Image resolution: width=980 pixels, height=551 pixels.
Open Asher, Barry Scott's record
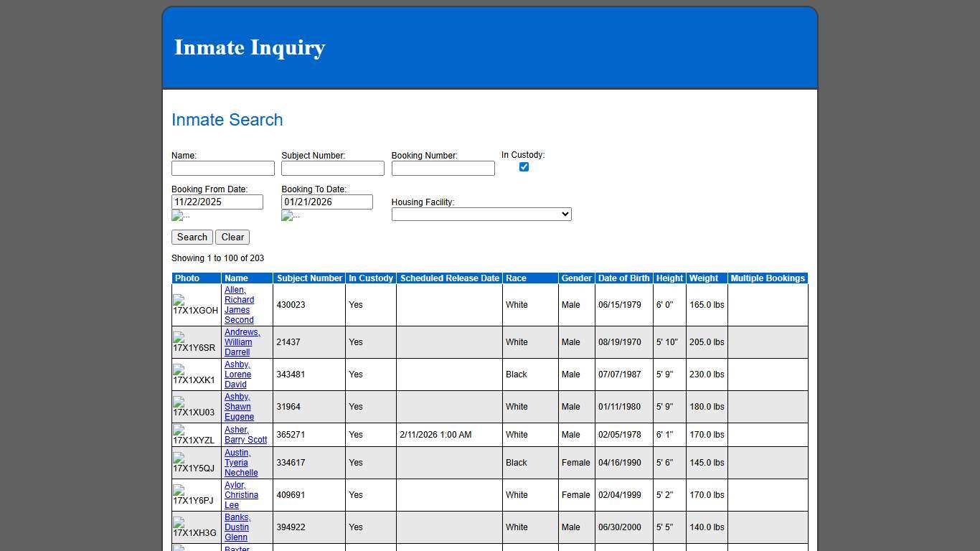[245, 435]
